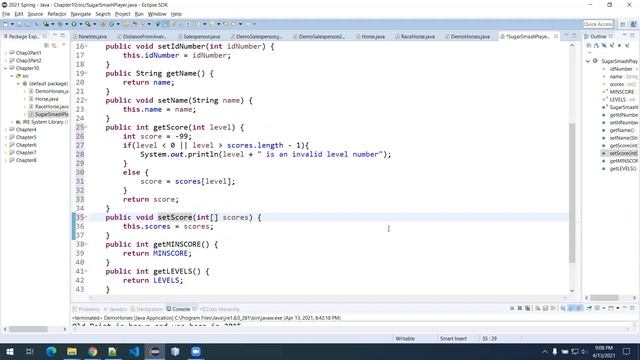Expand the Chapter4 project
The height and width of the screenshot is (360, 640).
pyautogui.click(x=6, y=130)
